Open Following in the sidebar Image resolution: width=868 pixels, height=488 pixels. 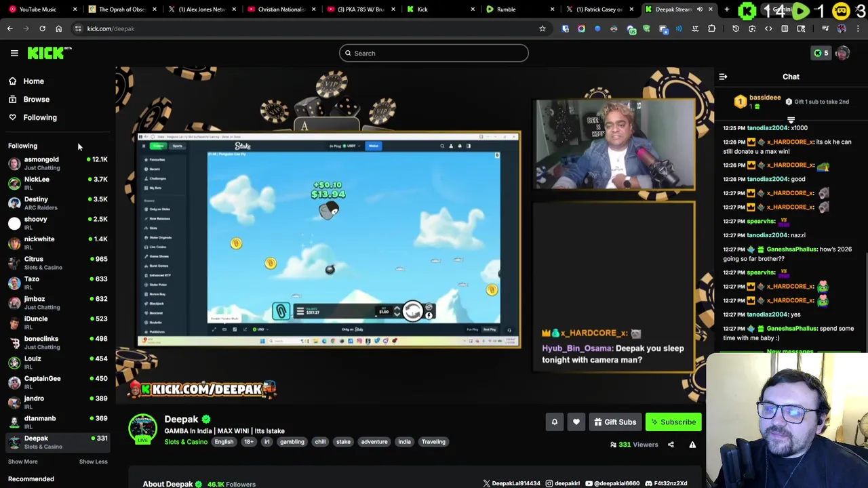tap(39, 117)
